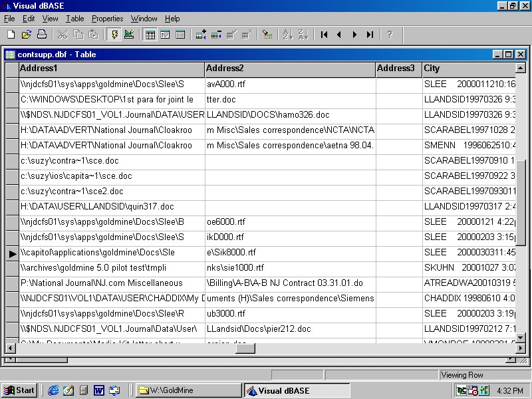Viewport: 532px width, 399px height.
Task: Delete the current row with the minus-table icon
Action: click(x=216, y=35)
